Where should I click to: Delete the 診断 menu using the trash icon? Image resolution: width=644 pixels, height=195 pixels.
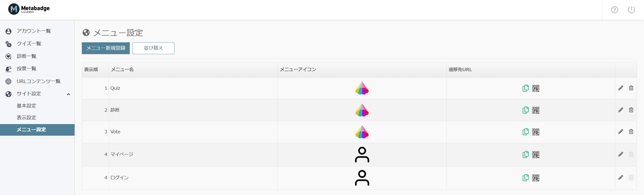click(x=632, y=110)
